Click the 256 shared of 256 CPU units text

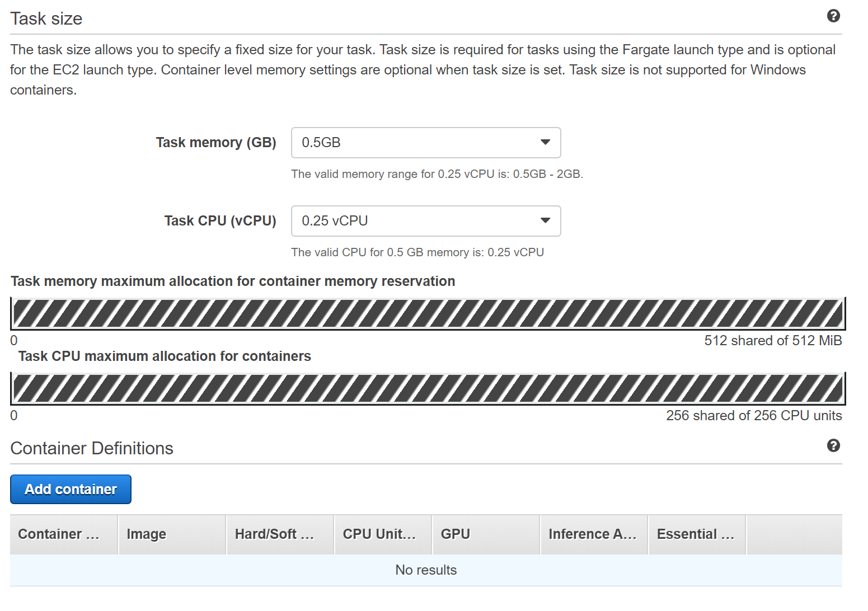coord(753,416)
